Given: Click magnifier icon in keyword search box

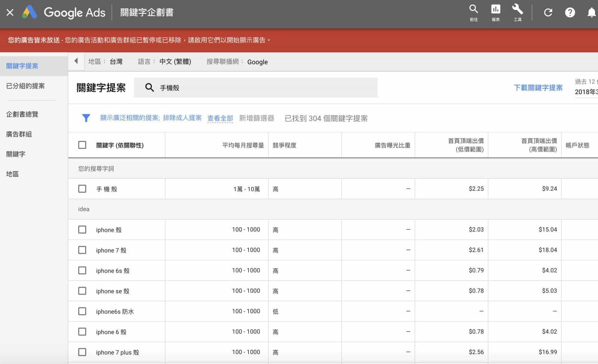Looking at the screenshot, I should [149, 88].
